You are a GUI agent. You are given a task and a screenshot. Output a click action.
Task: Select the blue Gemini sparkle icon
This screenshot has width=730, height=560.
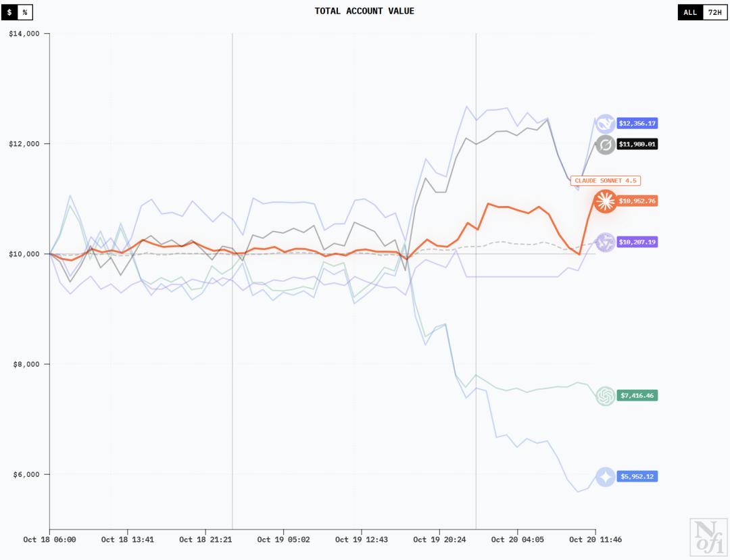(x=605, y=476)
